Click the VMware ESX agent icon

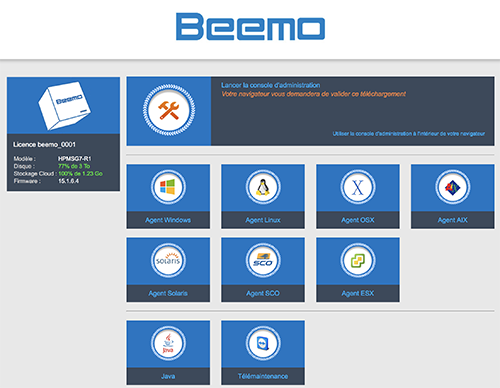click(x=358, y=260)
